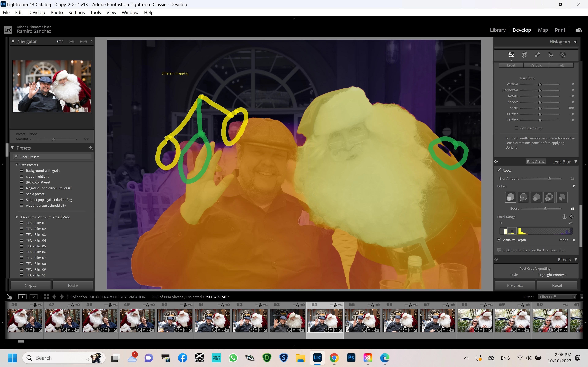
Task: Select the Crop tool icon
Action: click(x=524, y=55)
